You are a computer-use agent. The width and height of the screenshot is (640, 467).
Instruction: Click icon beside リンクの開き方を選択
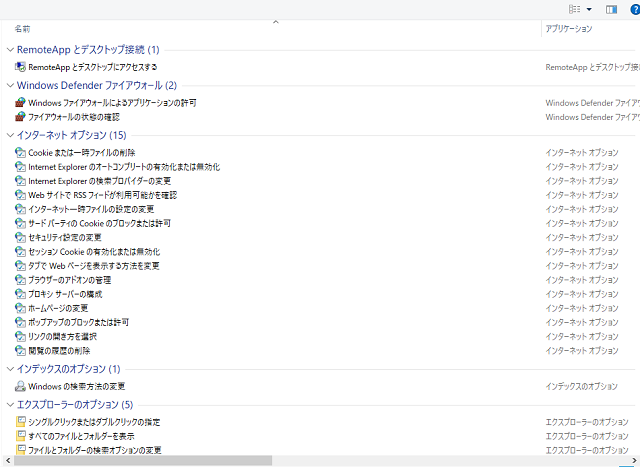20,336
